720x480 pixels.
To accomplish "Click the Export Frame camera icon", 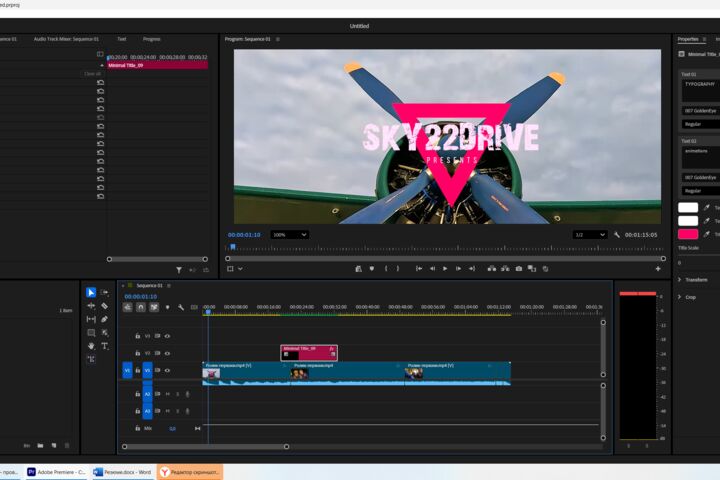I will coord(518,269).
